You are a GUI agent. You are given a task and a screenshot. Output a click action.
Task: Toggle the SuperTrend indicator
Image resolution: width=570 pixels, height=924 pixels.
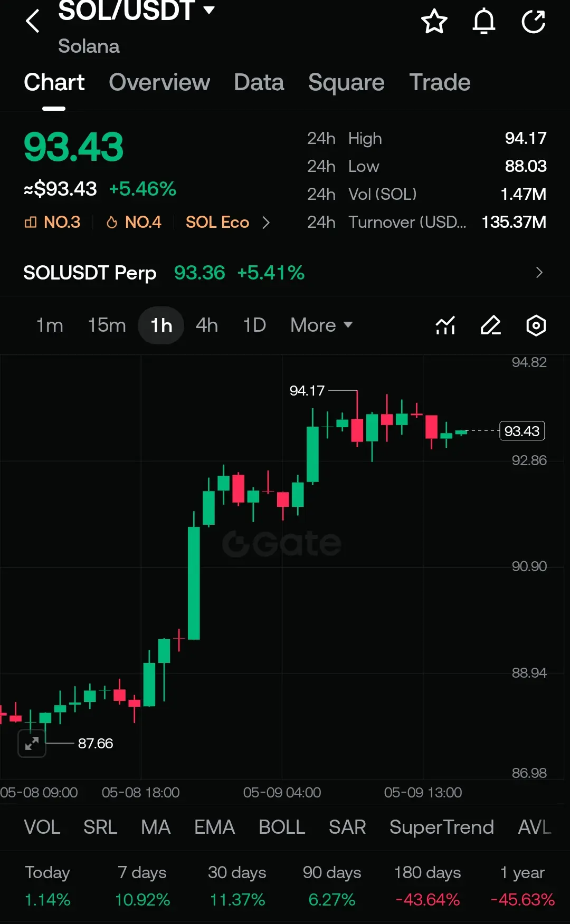[442, 827]
